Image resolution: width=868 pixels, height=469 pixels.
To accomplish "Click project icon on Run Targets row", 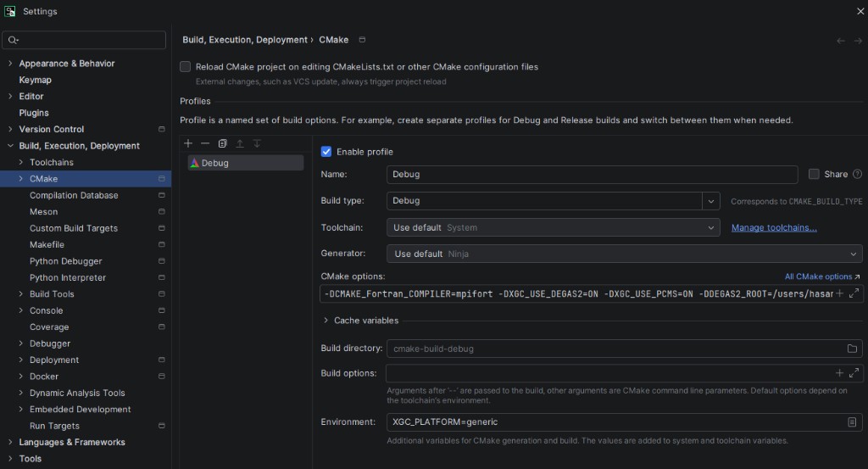I will tap(162, 426).
